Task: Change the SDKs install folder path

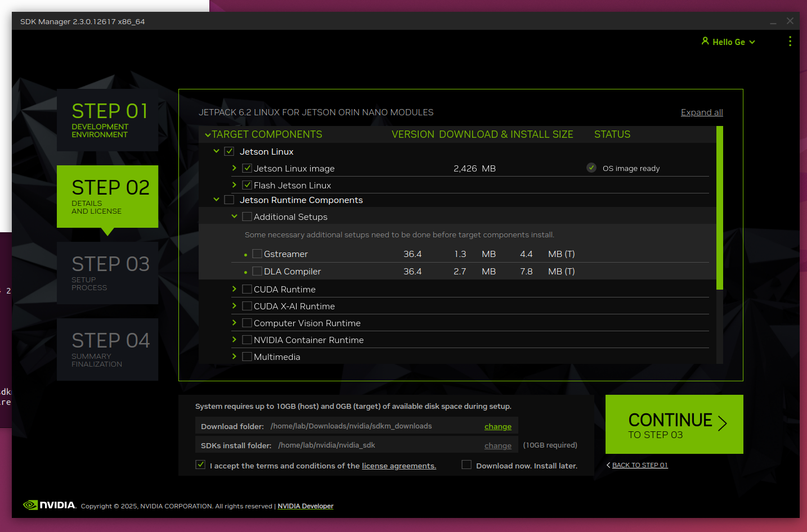Action: tap(498, 445)
